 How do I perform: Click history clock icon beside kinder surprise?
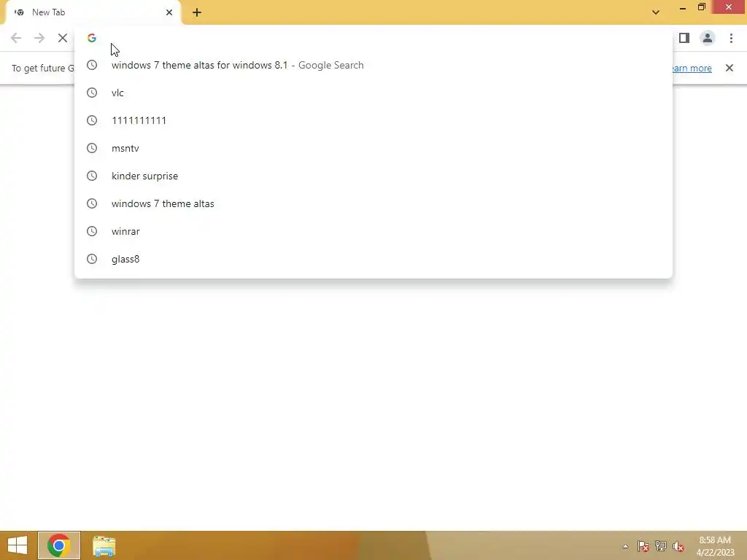(x=92, y=176)
